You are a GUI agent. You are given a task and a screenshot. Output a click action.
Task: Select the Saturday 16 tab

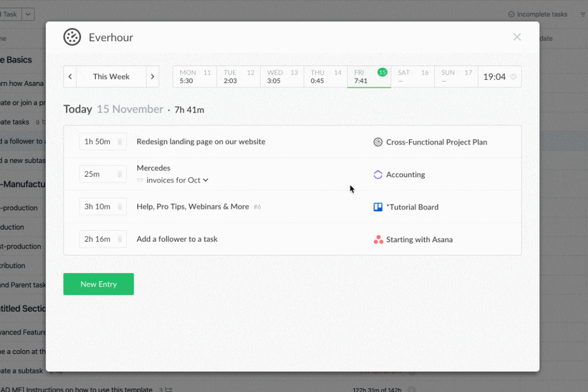click(412, 76)
